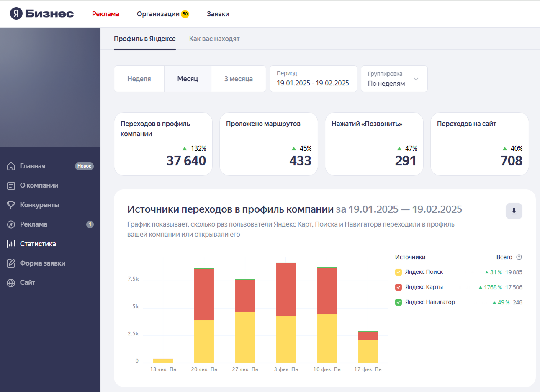
Task: Click the yellow bar segment for 17 фев.
Action: click(368, 351)
